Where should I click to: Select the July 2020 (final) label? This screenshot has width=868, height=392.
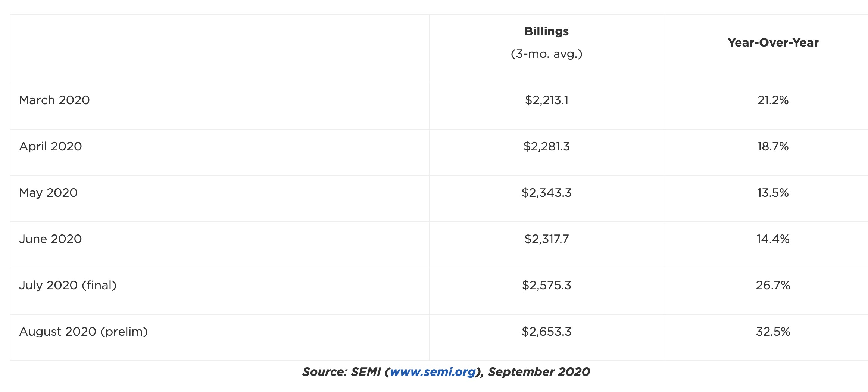[68, 285]
